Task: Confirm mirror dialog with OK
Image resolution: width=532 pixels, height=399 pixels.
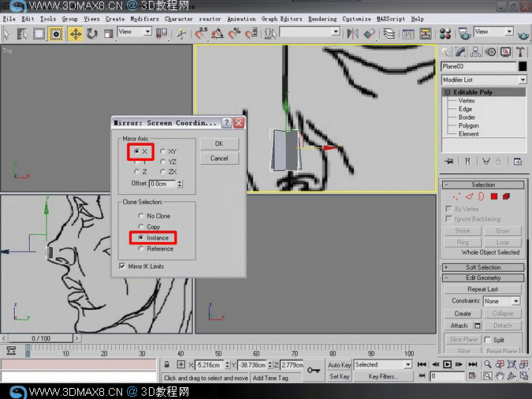Action: coord(219,144)
